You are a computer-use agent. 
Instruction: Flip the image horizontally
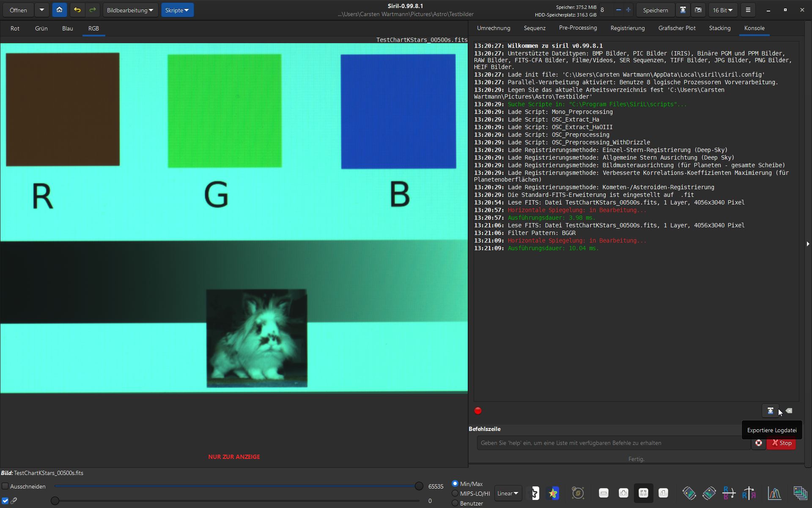coord(749,493)
